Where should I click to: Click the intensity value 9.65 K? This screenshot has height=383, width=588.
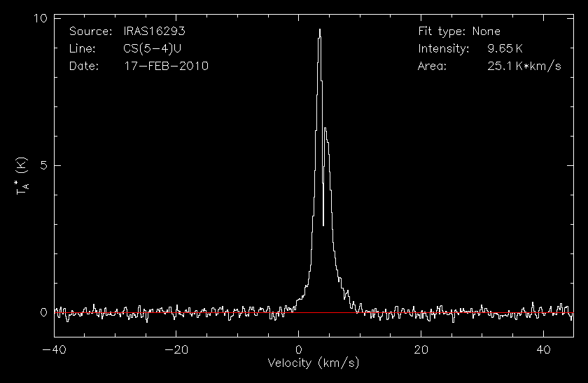pos(505,48)
